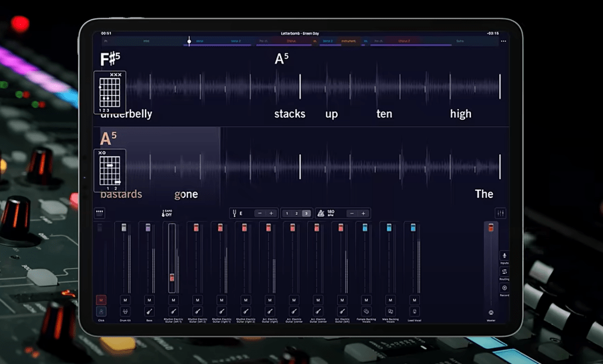Toggle the Capo setting
The image size is (603, 364).
(x=167, y=213)
